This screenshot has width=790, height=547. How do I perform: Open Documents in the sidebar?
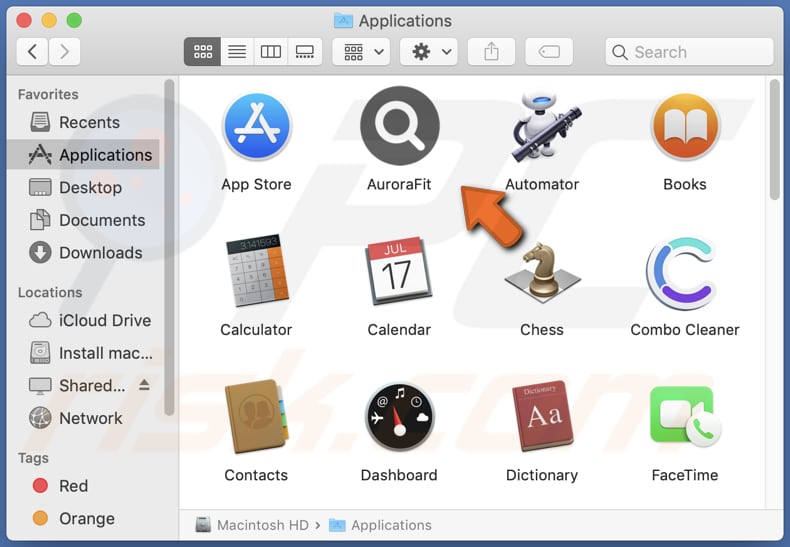click(x=83, y=220)
